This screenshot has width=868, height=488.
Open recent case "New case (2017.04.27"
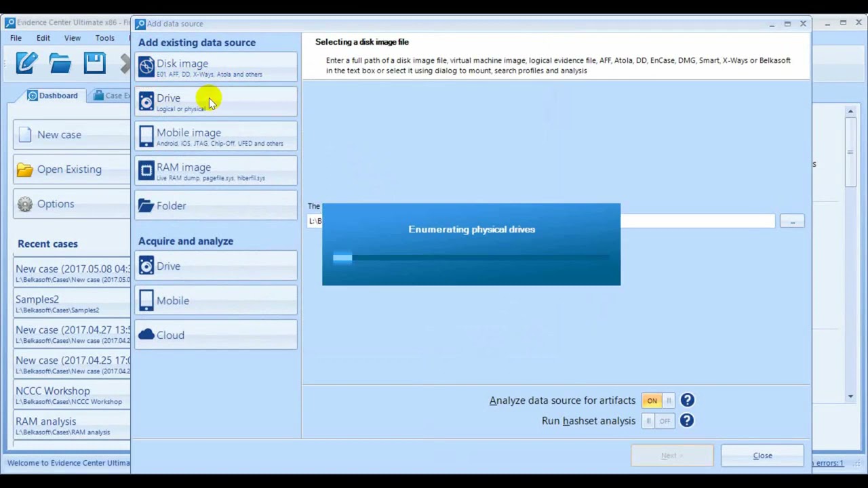pyautogui.click(x=72, y=334)
